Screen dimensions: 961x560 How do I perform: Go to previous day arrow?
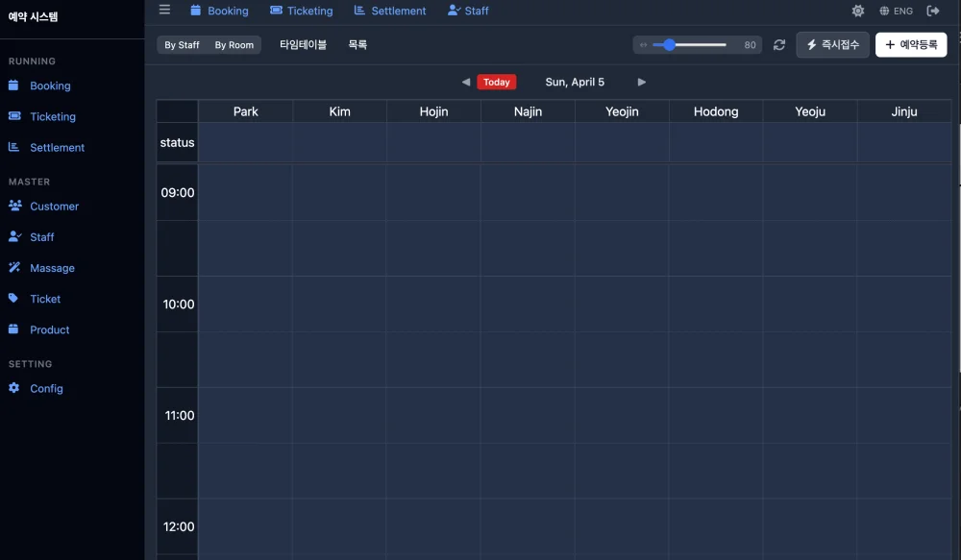[466, 82]
